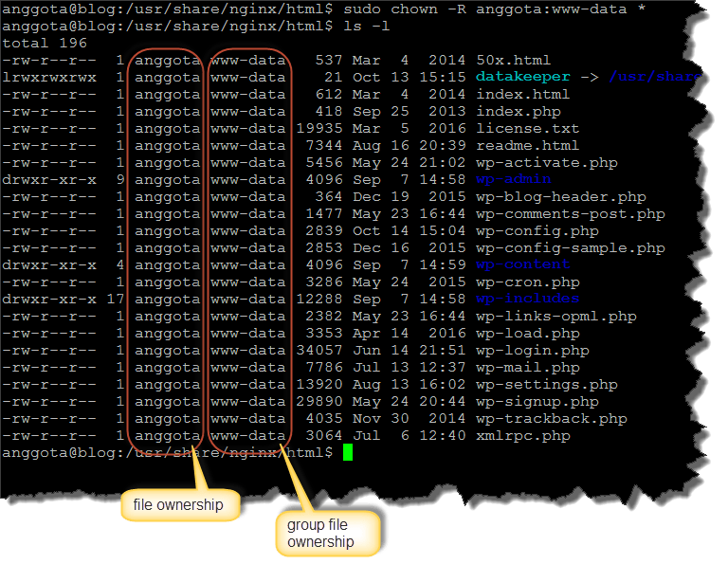This screenshot has height=564, width=728.
Task: Click the wp-content directory name
Action: [522, 264]
